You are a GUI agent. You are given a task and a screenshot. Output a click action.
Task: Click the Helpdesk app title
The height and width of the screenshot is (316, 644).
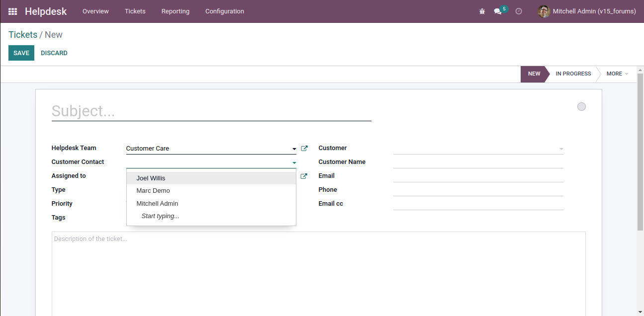coord(46,11)
